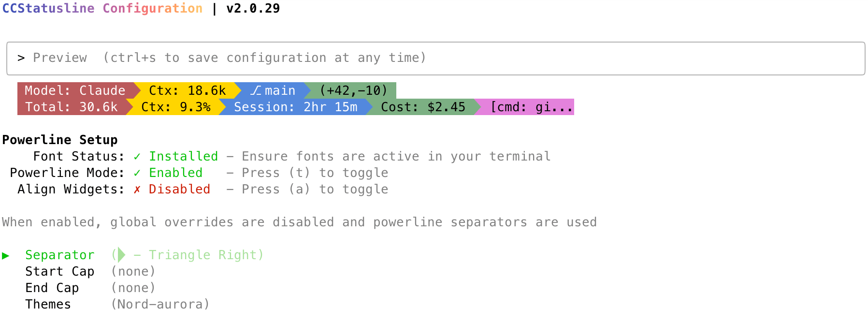Screen dimensions: 868x323
Task: Click the red X next to Disabled
Action: [x=137, y=189]
